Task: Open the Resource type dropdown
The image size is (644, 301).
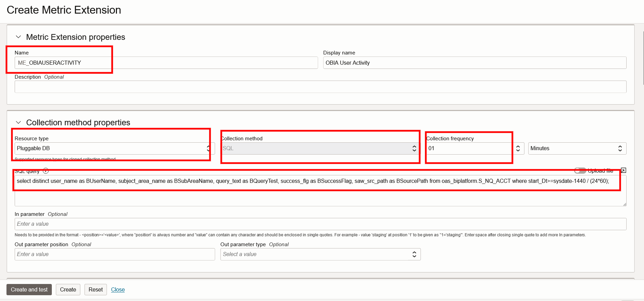Action: [x=115, y=148]
